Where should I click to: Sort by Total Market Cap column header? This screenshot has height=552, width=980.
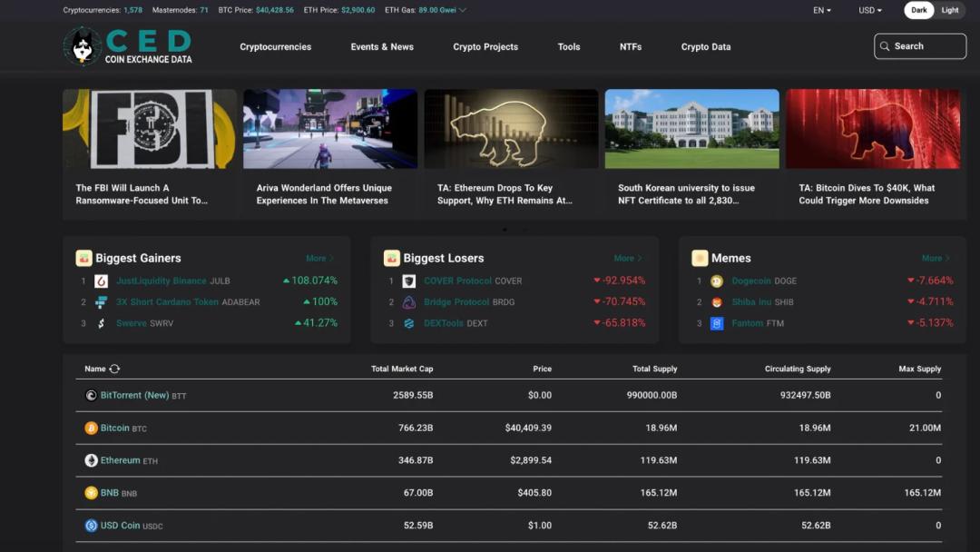pyautogui.click(x=402, y=369)
